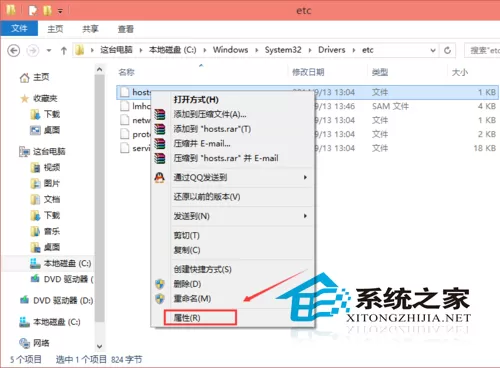Click the System32 breadcrumb in address bar

click(x=283, y=50)
